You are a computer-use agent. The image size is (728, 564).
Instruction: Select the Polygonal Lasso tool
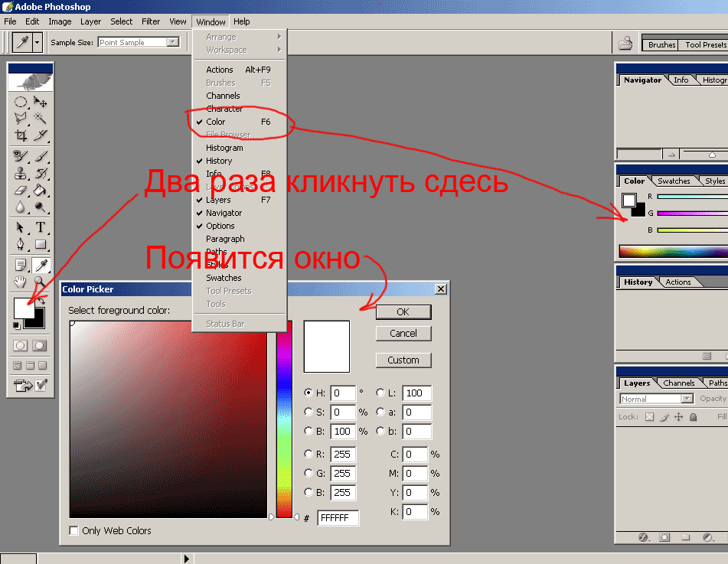(x=21, y=119)
